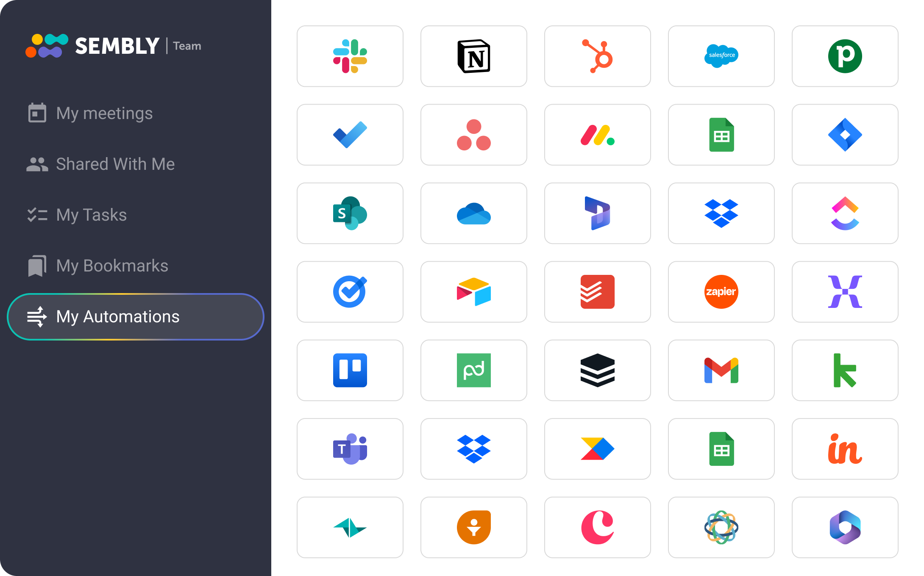This screenshot has width=924, height=576.
Task: Select the Airtable integration icon
Action: pyautogui.click(x=474, y=292)
